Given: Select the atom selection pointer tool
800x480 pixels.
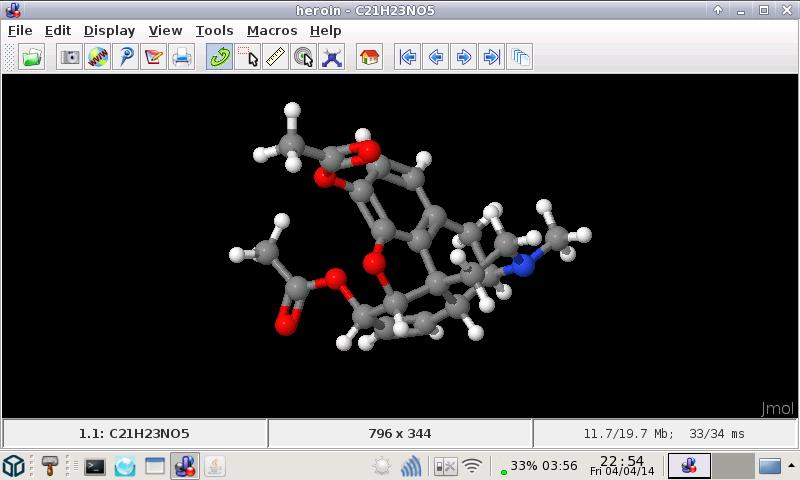Looking at the screenshot, I should click(x=247, y=57).
